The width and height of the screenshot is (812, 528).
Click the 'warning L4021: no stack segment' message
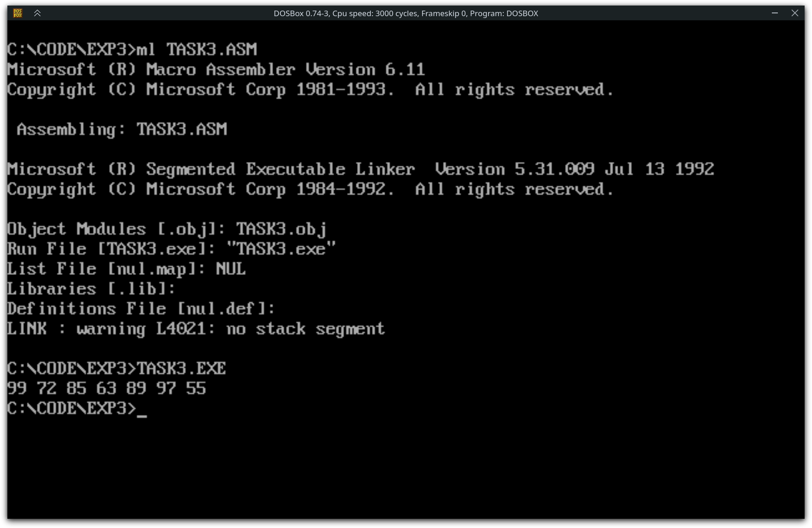tap(230, 329)
